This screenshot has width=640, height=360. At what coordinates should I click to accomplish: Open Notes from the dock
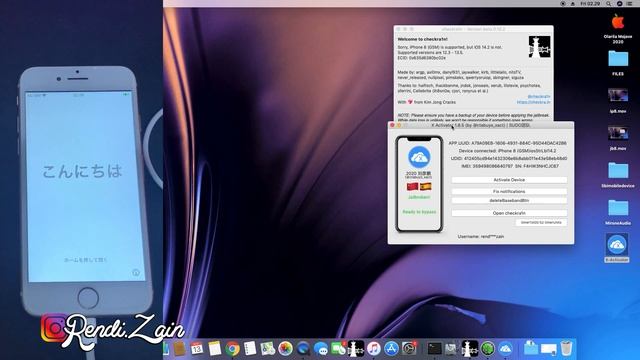point(215,349)
